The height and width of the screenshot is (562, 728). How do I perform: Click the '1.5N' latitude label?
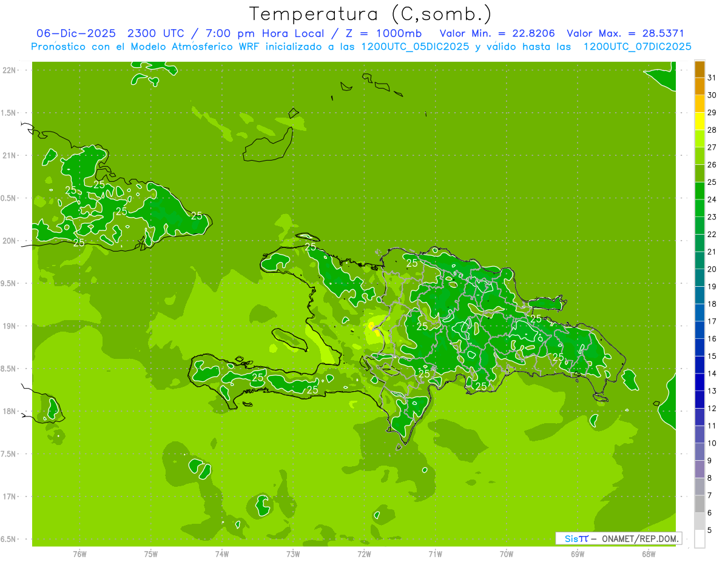[x=10, y=113]
